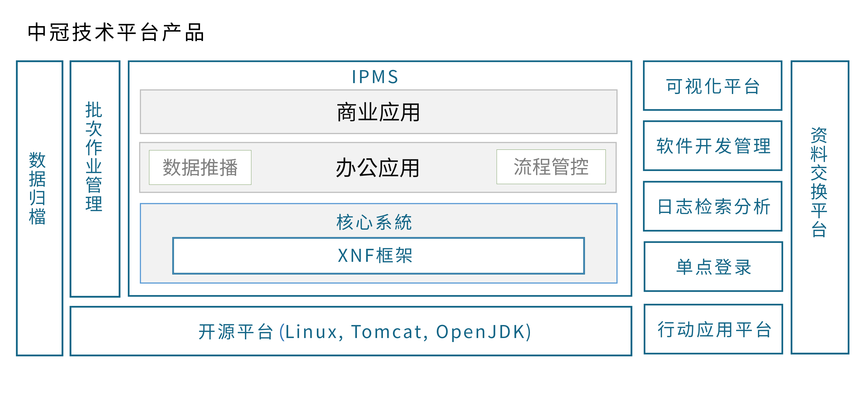Screen dimensions: 868x393
Task: Click the 可视化平台 box
Action: 713,86
